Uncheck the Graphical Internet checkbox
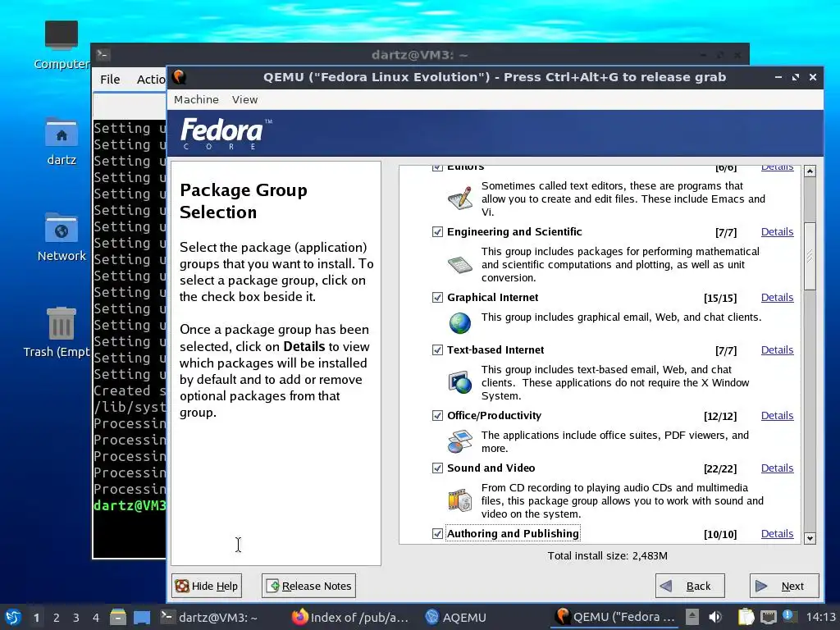This screenshot has height=630, width=840. point(437,297)
